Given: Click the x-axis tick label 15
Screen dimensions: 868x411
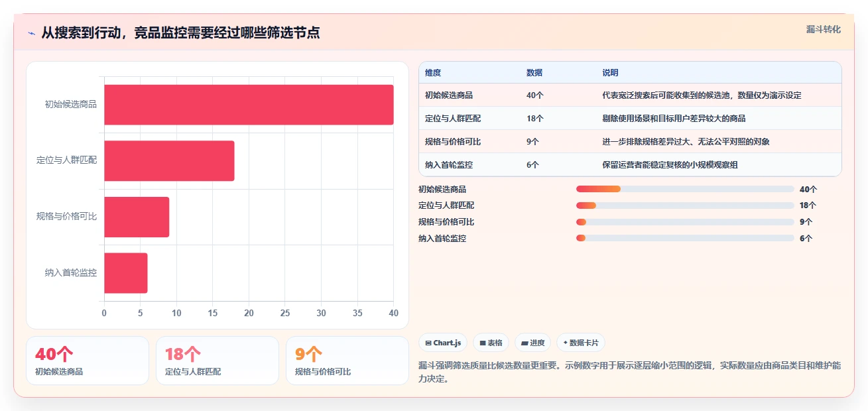Looking at the screenshot, I should click(213, 313).
